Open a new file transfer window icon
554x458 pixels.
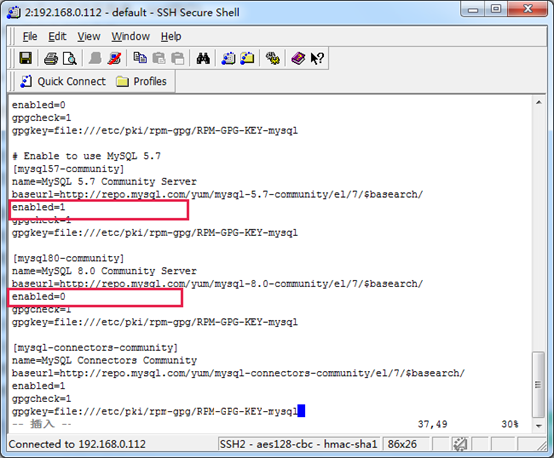click(247, 58)
